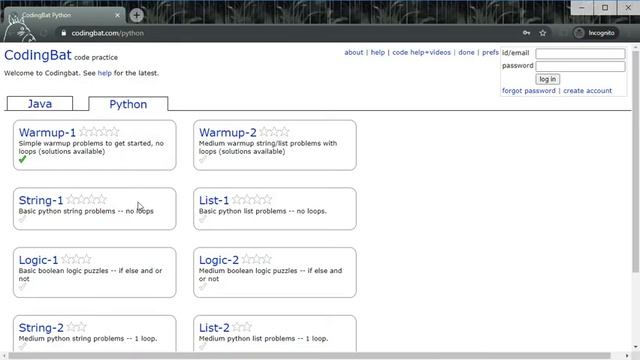Click the star rating beside Logic-2
640x360 pixels.
pos(257,259)
